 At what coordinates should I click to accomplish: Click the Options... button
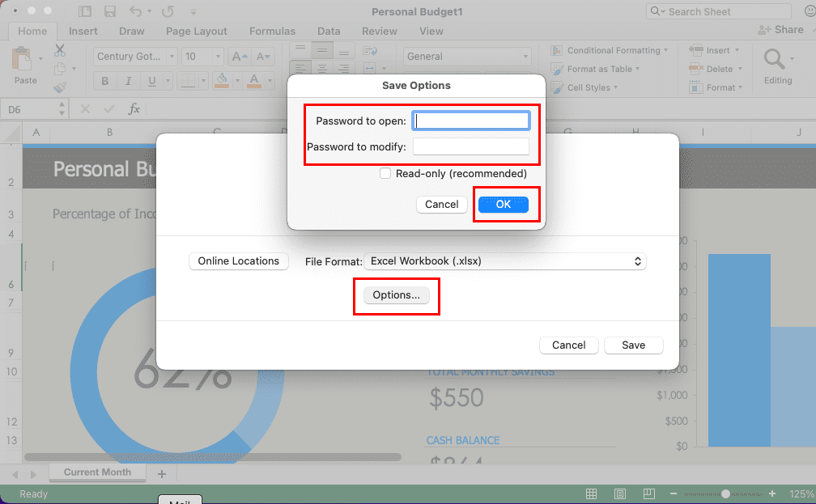[396, 295]
